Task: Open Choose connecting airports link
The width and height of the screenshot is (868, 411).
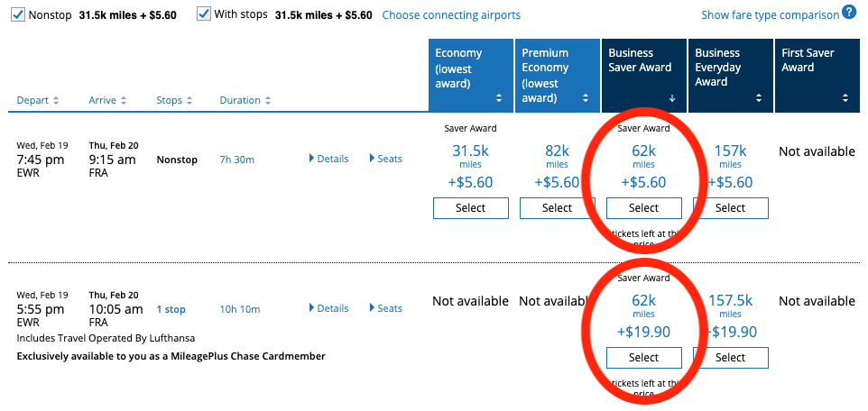Action: pyautogui.click(x=451, y=15)
